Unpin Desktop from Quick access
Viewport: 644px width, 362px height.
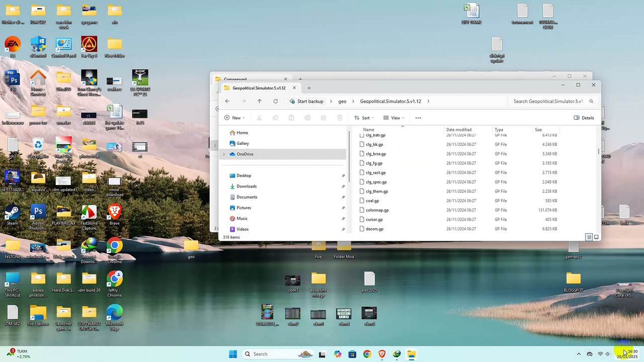pyautogui.click(x=343, y=176)
